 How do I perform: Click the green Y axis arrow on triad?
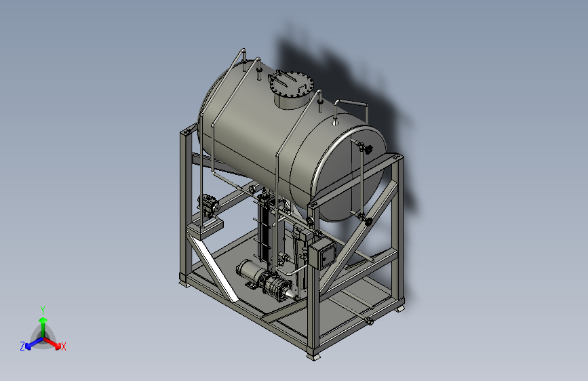coord(43,326)
